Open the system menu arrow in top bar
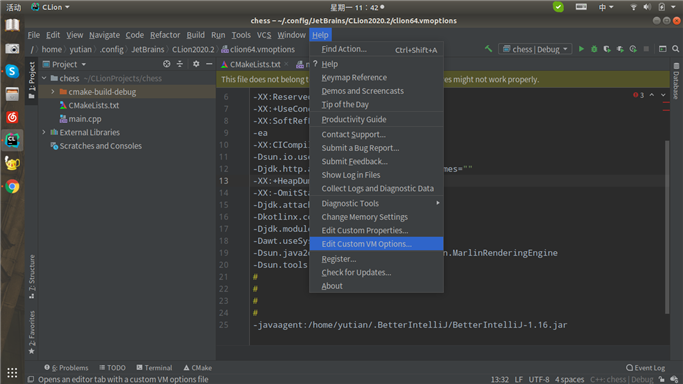Screen dimensions: 683x384 (x=673, y=7)
